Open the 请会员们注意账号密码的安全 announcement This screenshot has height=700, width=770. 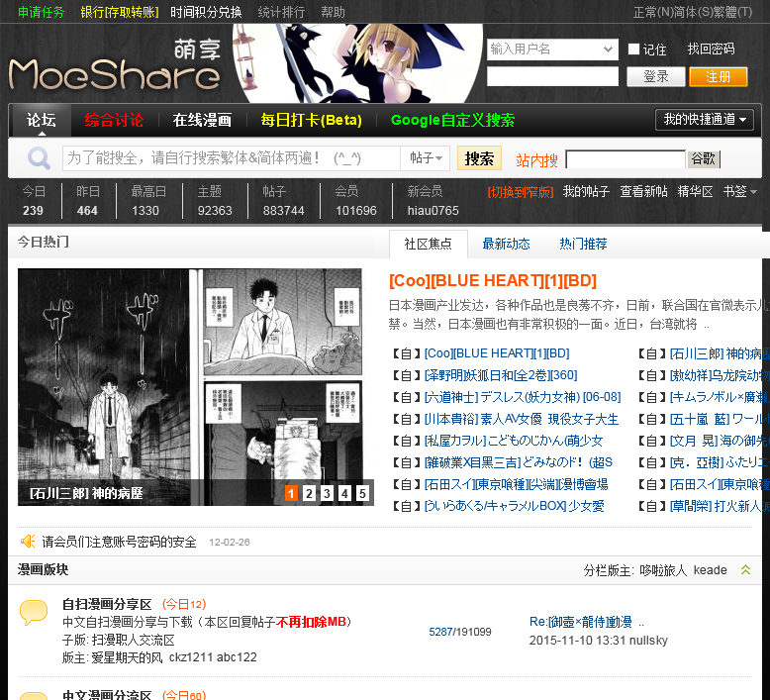pos(119,542)
